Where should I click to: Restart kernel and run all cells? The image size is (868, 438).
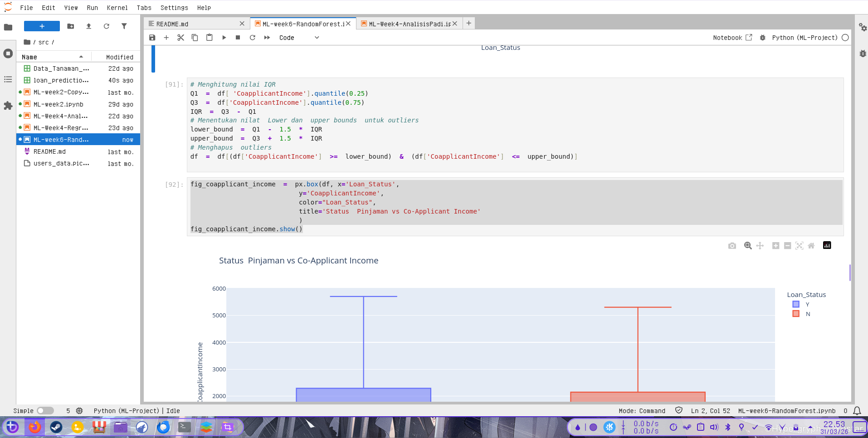click(x=267, y=38)
